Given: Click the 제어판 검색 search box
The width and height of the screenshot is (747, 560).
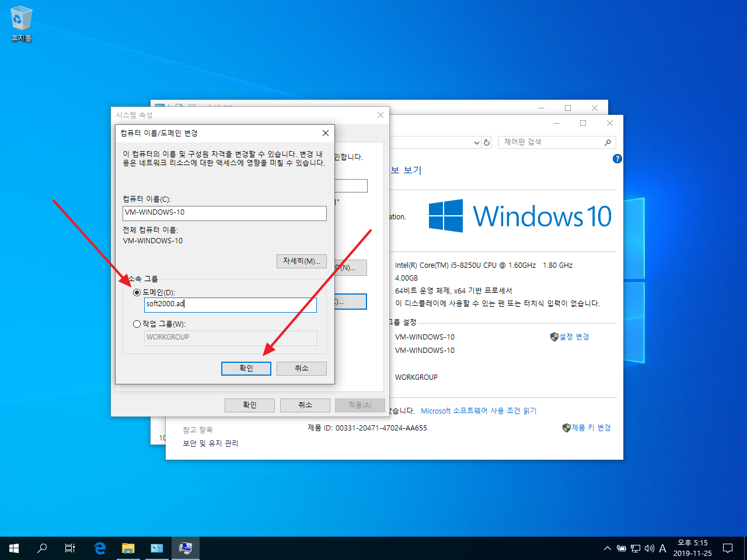Looking at the screenshot, I should pyautogui.click(x=557, y=142).
